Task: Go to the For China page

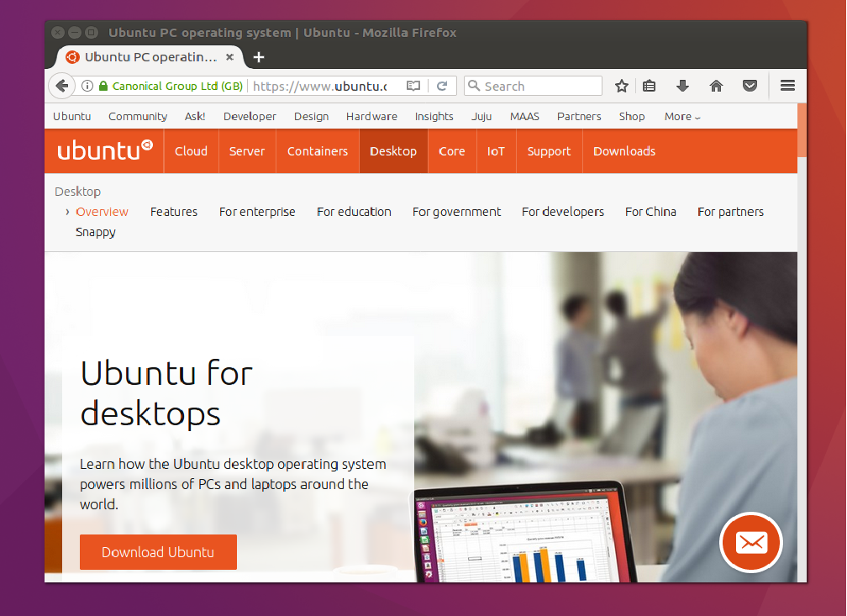Action: pos(650,212)
